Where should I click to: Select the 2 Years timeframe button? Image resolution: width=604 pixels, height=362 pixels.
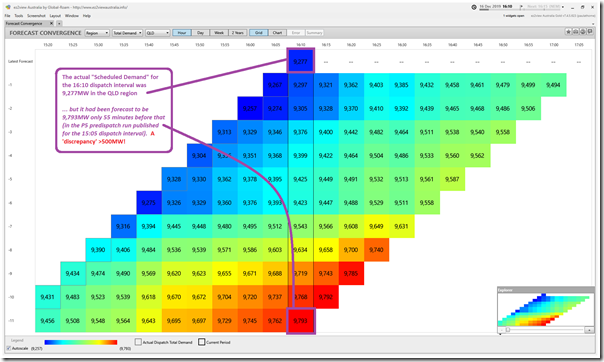[x=237, y=33]
